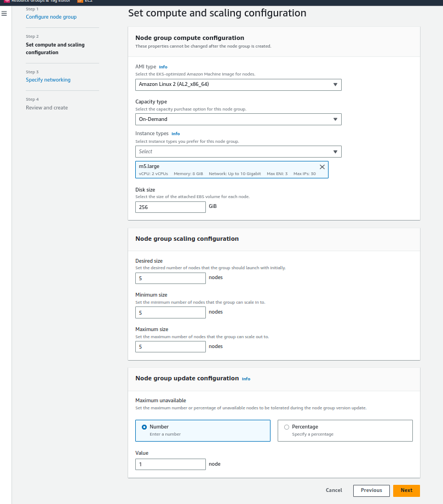Viewport: 443px width, 504px height.
Task: Open Info for Node group update configuration
Action: tap(246, 379)
